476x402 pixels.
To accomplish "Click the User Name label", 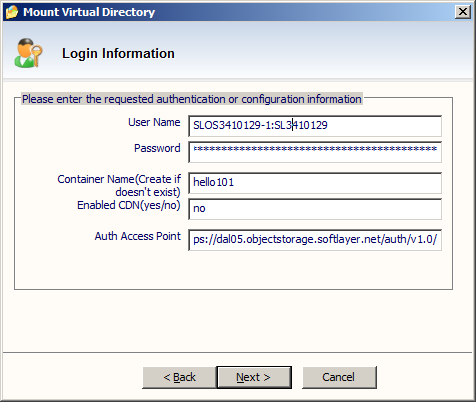I will (154, 122).
